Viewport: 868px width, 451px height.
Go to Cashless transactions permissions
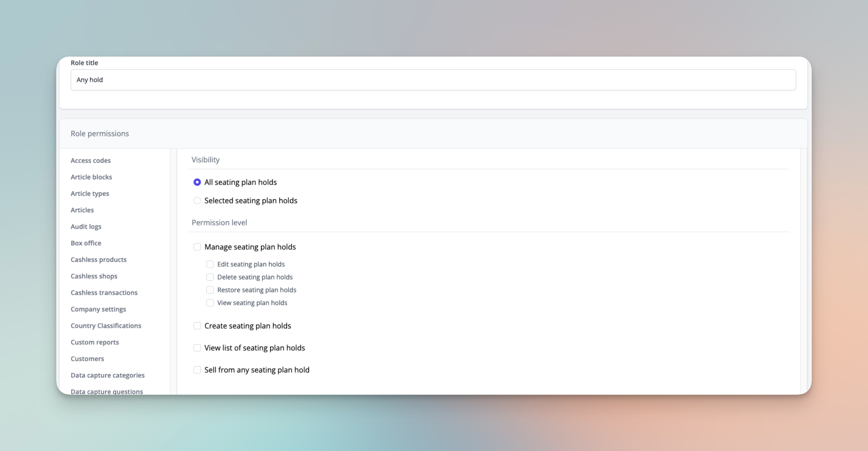(x=104, y=293)
